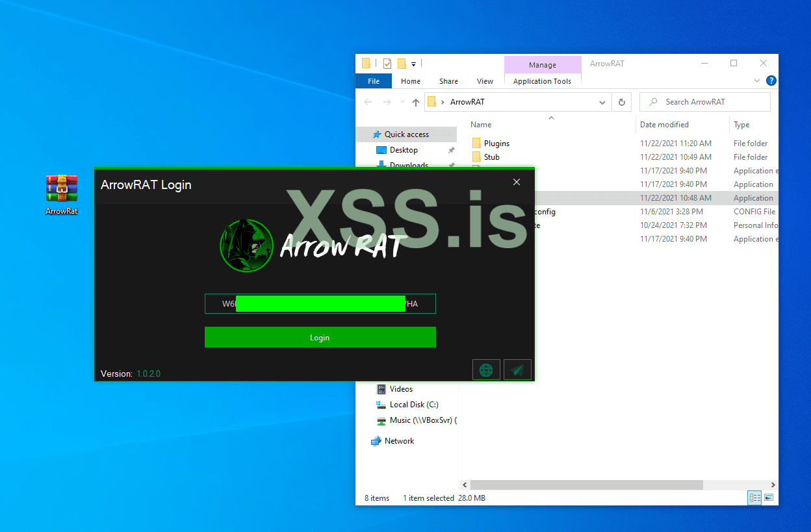Click the ArrowRat archive icon on the desktop
811x532 pixels.
pos(62,194)
